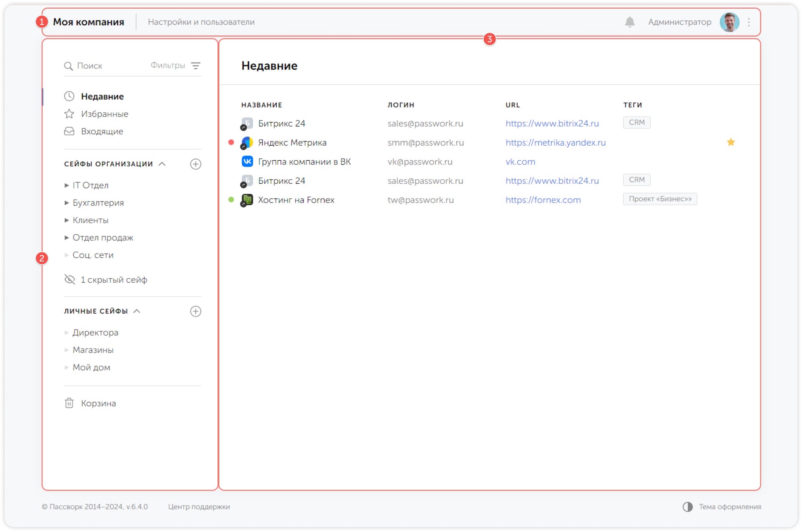Open the three-dot menu beside avatar

[x=748, y=22]
